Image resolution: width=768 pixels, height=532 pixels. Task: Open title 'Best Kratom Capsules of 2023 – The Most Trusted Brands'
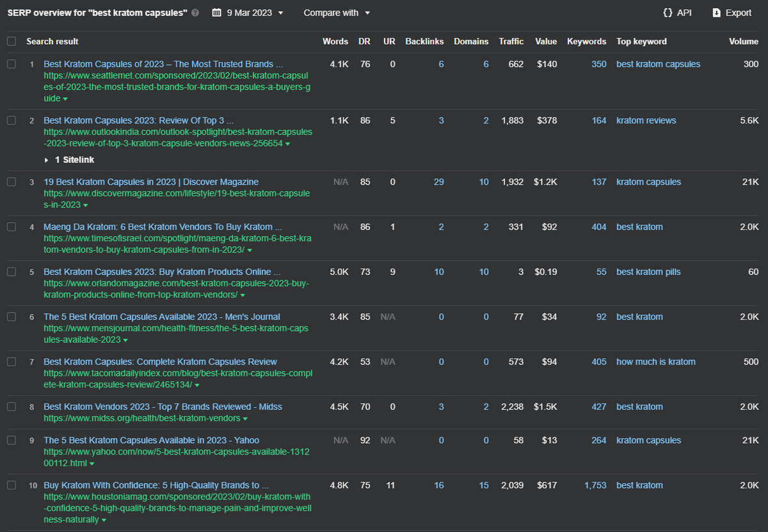(163, 64)
